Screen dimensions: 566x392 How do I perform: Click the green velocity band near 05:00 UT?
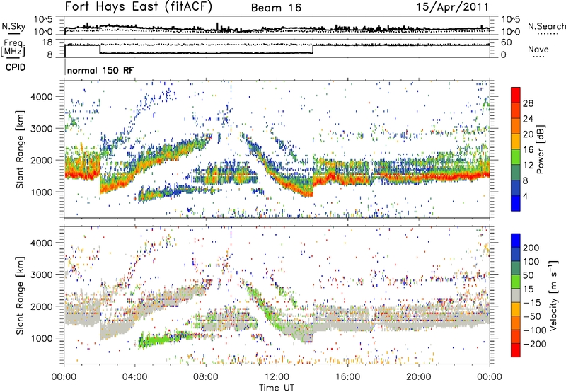[156, 340]
